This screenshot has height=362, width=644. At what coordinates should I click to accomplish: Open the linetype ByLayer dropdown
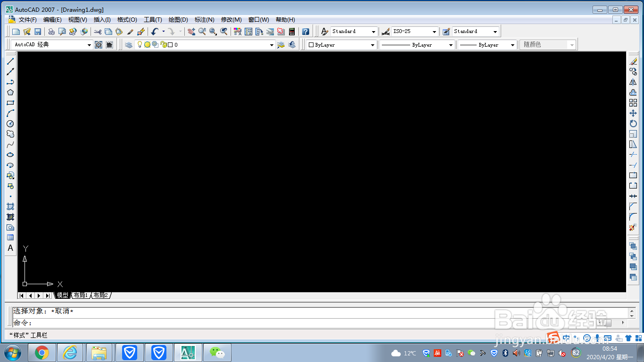click(x=451, y=45)
